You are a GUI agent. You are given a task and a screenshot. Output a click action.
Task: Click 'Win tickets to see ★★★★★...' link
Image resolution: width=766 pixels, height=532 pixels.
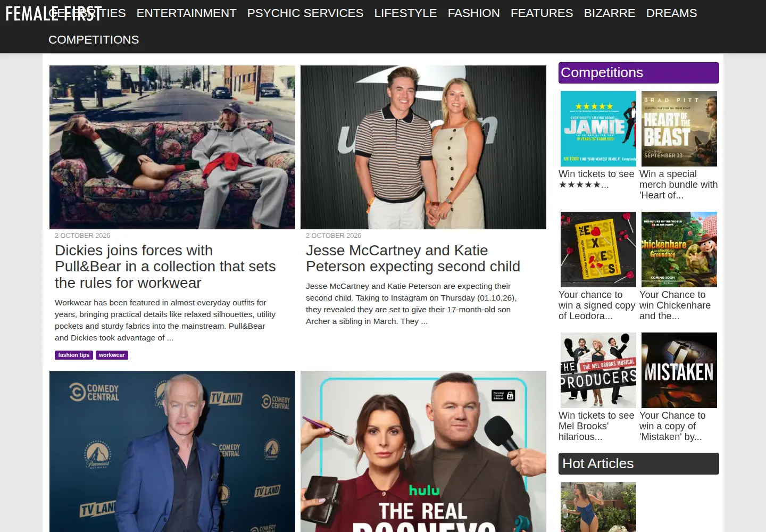pos(596,179)
